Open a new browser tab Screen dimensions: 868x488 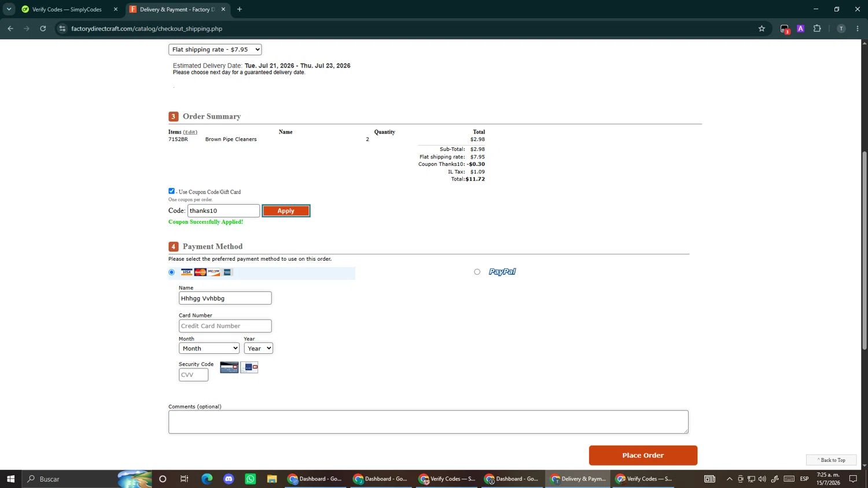tap(240, 9)
